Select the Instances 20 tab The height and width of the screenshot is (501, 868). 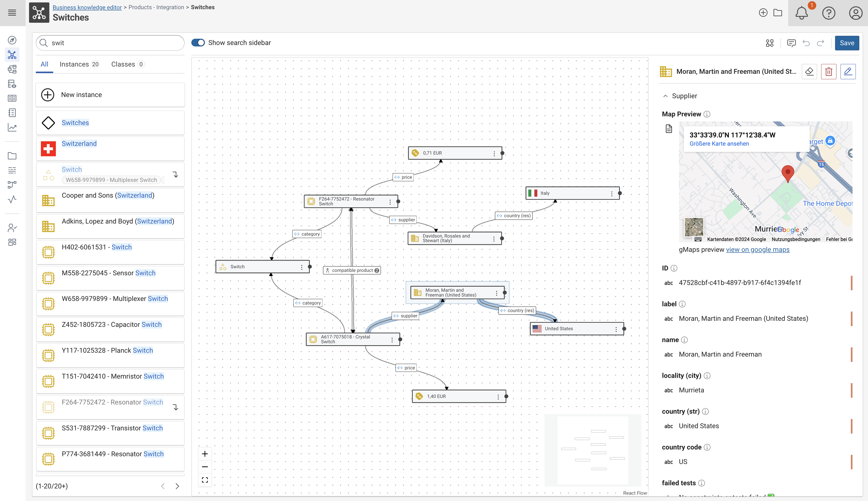click(79, 64)
